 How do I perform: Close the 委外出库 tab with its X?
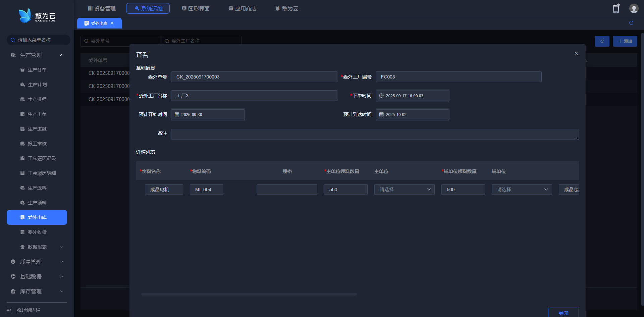[112, 23]
